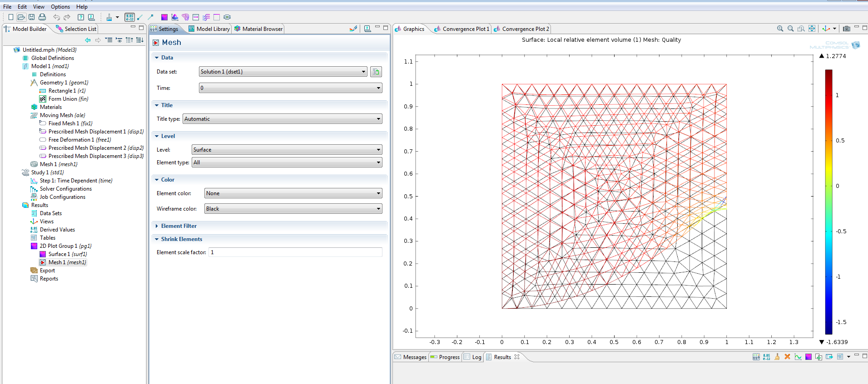Open the Element color dropdown
Image resolution: width=868 pixels, height=384 pixels.
(x=293, y=193)
